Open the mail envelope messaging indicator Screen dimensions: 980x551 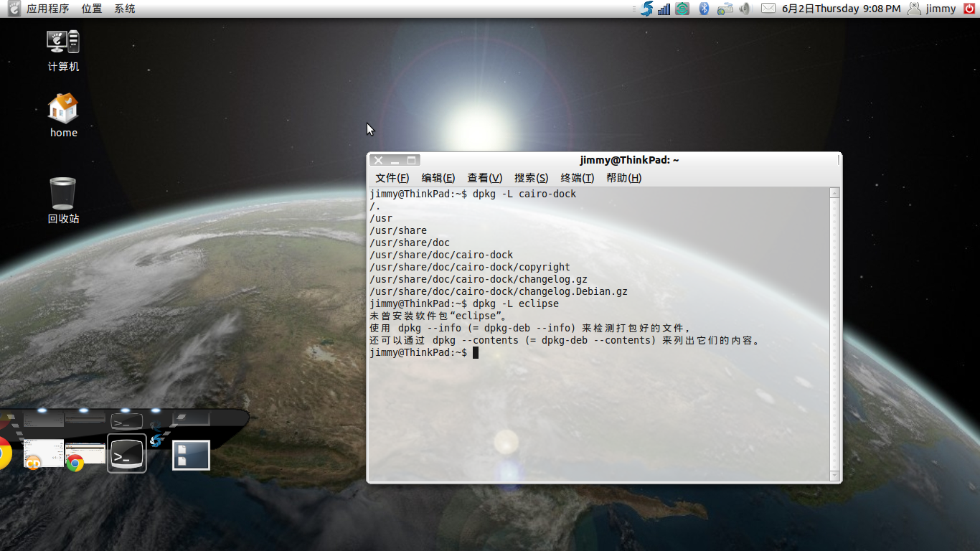pyautogui.click(x=768, y=9)
